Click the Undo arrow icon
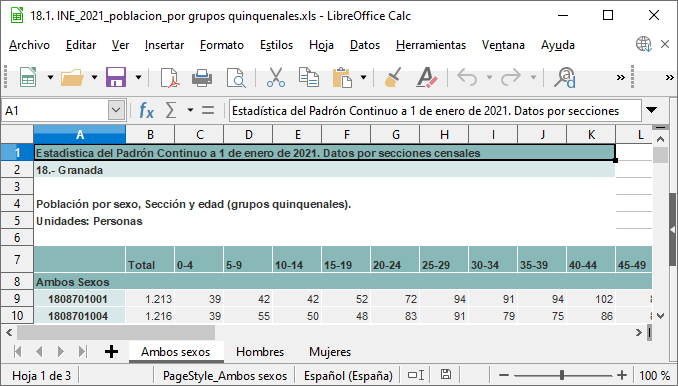The width and height of the screenshot is (678, 386). 467,78
